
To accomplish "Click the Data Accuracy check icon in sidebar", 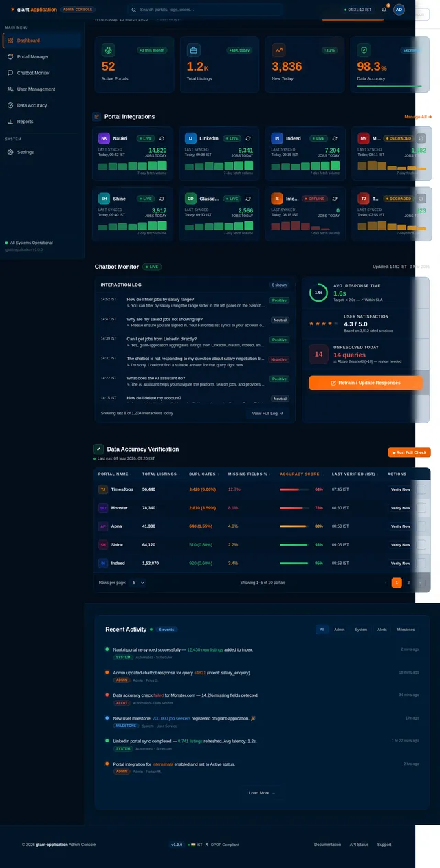I will (x=10, y=105).
